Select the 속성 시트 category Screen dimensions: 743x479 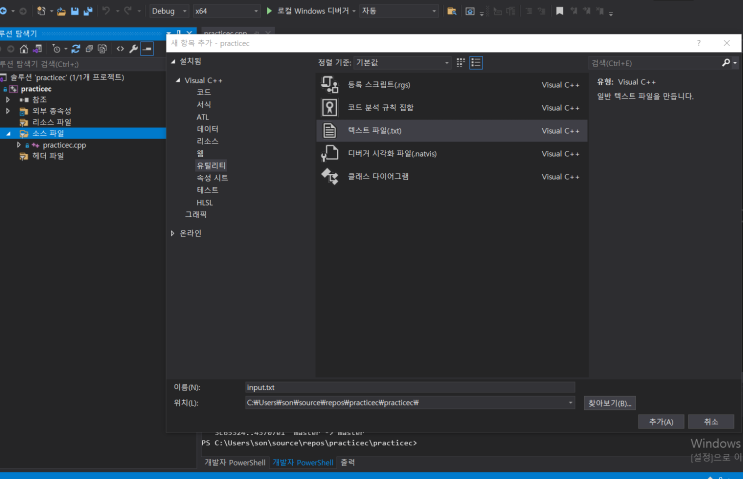click(x=212, y=178)
